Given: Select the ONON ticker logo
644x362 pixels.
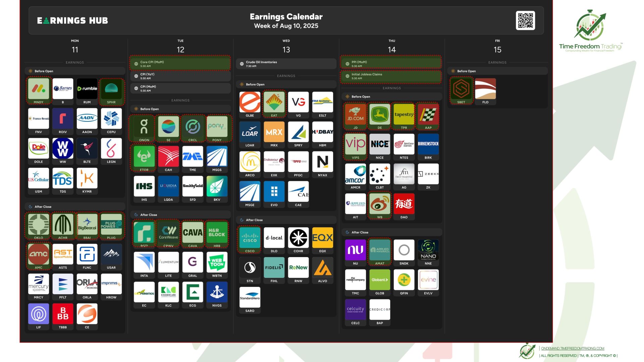Looking at the screenshot, I should tap(144, 127).
